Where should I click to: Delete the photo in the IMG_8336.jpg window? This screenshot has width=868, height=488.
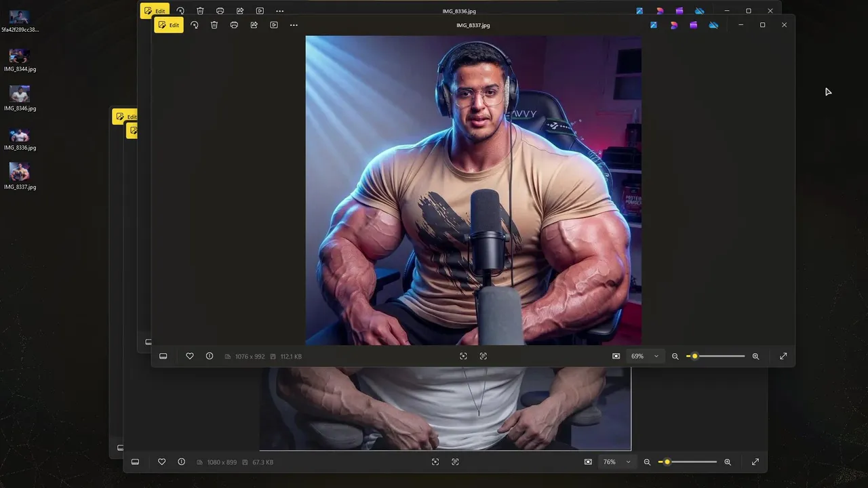[200, 11]
